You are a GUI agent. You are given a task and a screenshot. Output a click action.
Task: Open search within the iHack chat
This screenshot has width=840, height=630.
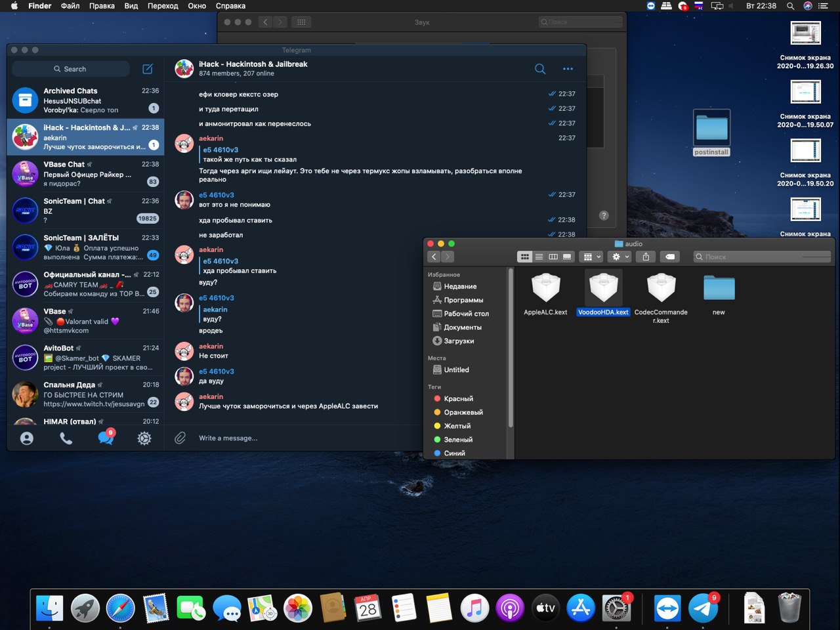tap(540, 69)
